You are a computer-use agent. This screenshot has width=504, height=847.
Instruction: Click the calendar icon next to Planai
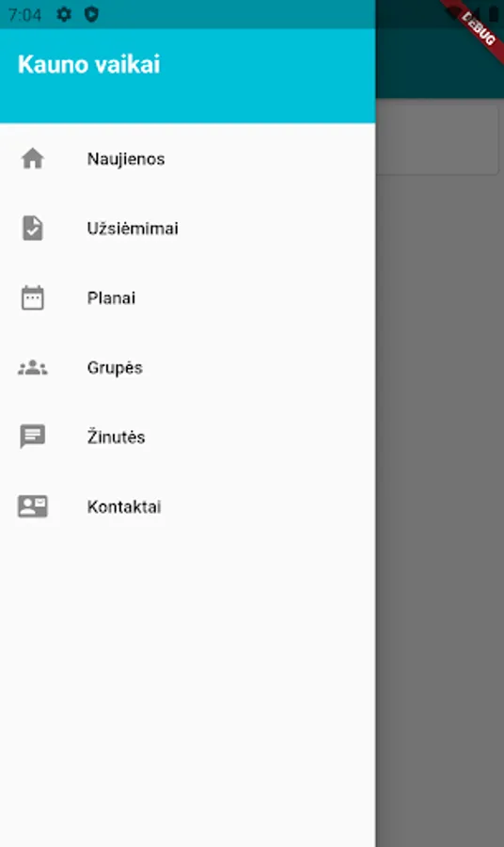32,297
